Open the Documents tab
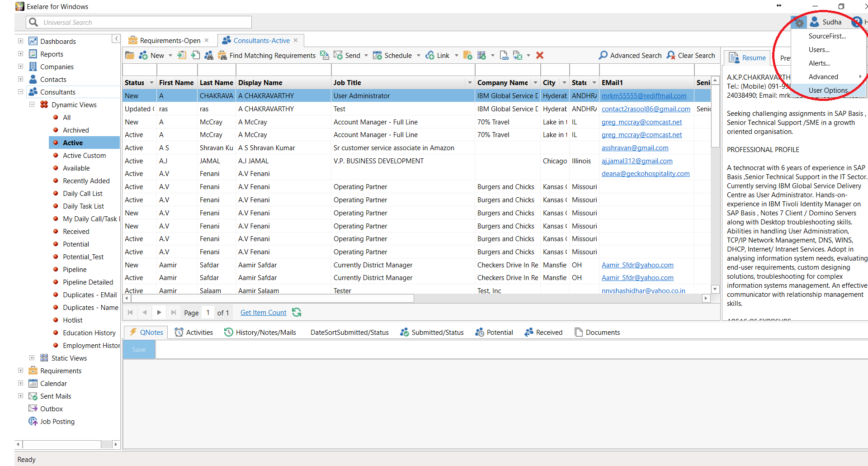868x466 pixels. coord(597,333)
